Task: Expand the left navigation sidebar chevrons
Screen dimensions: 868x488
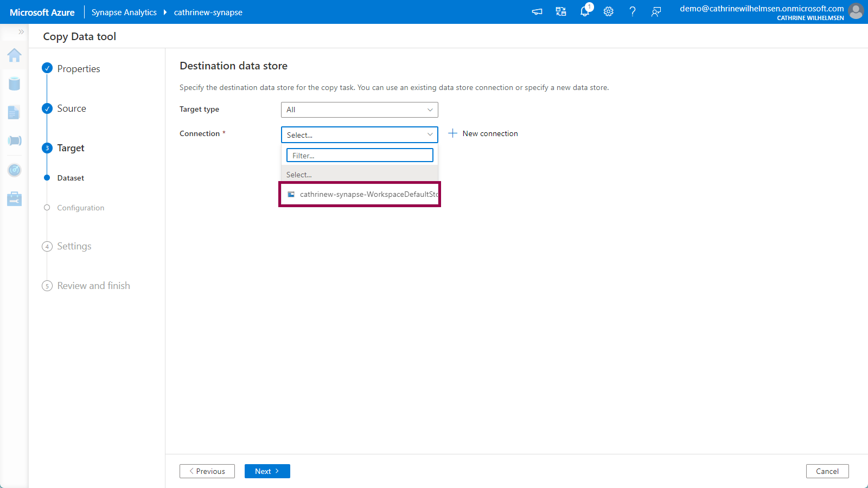Action: pos(21,32)
